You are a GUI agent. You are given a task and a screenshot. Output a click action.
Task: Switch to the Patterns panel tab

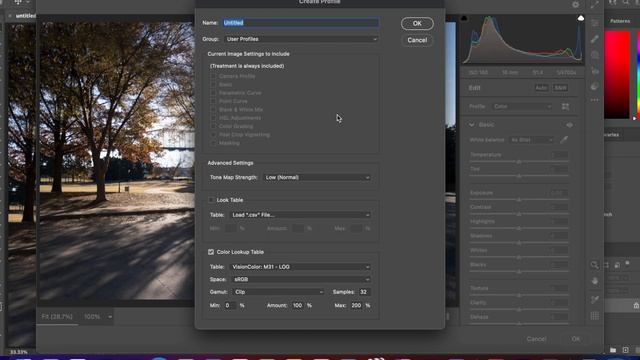(x=620, y=21)
